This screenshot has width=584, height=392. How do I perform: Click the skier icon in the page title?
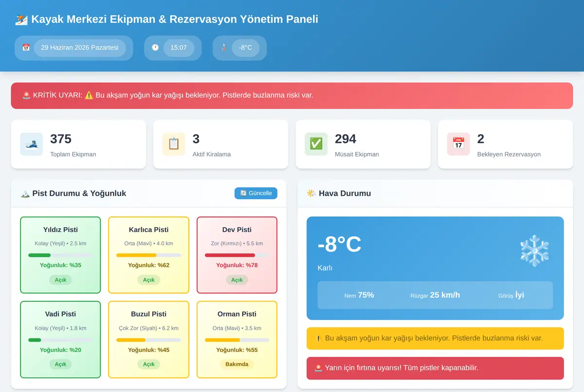coord(21,19)
